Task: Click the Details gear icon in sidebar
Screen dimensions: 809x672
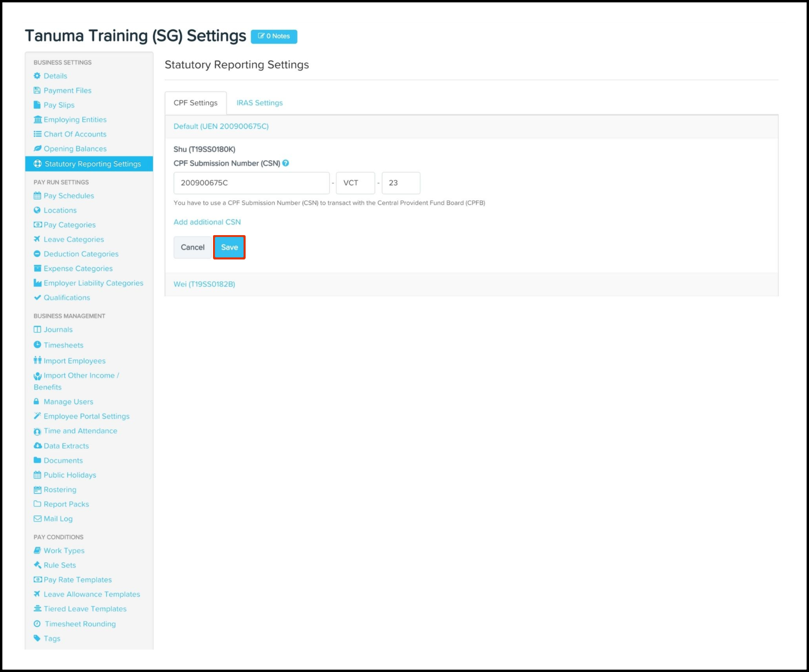Action: 37,76
